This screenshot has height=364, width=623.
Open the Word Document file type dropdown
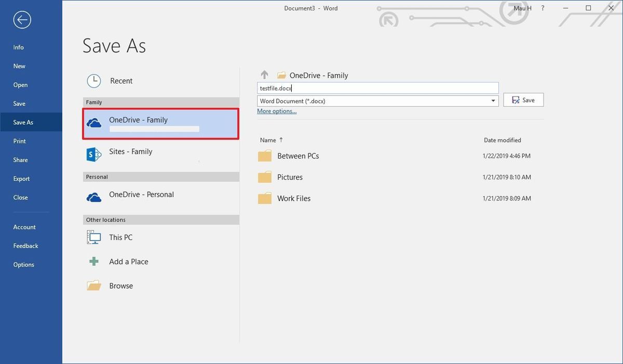(493, 101)
